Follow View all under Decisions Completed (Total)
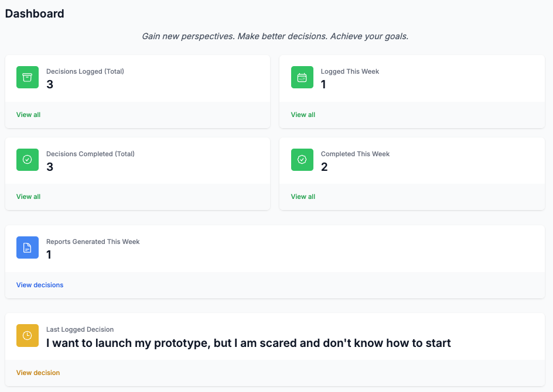 pyautogui.click(x=28, y=197)
